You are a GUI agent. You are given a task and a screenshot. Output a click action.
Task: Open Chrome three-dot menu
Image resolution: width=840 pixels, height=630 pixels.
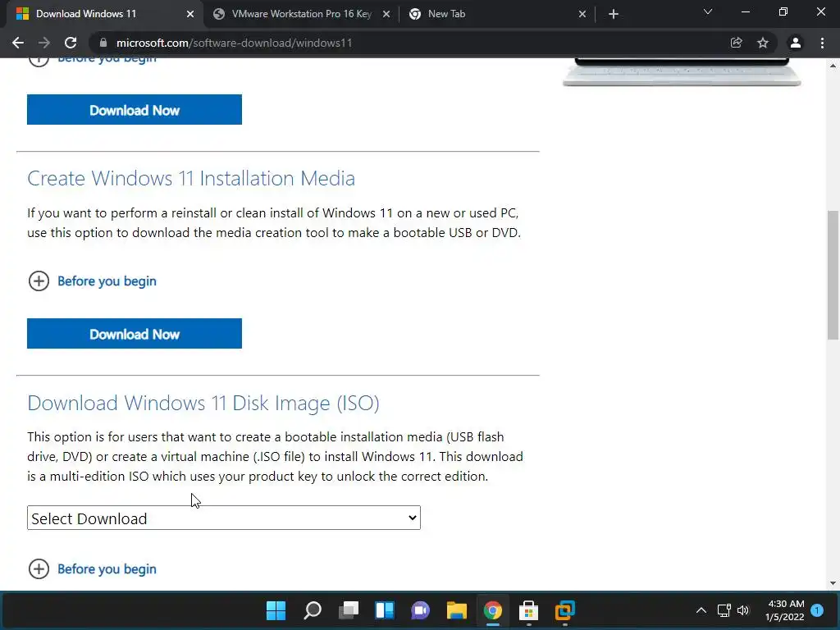(x=822, y=43)
